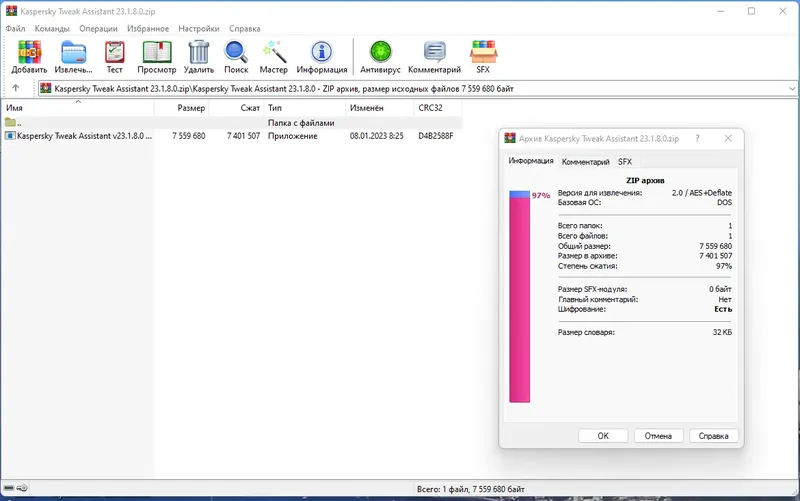Sort file list by CRC32 column
The height and width of the screenshot is (501, 800).
click(x=438, y=108)
